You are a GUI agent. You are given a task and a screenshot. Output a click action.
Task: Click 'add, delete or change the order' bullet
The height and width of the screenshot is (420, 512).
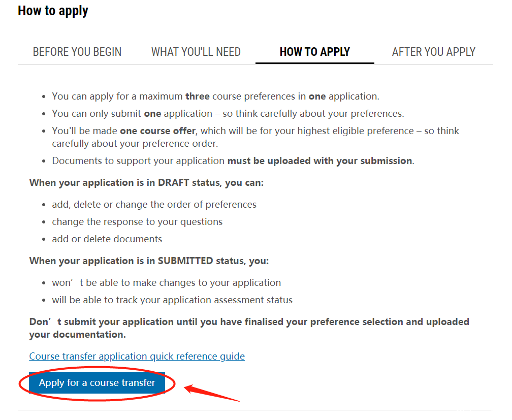pos(154,205)
